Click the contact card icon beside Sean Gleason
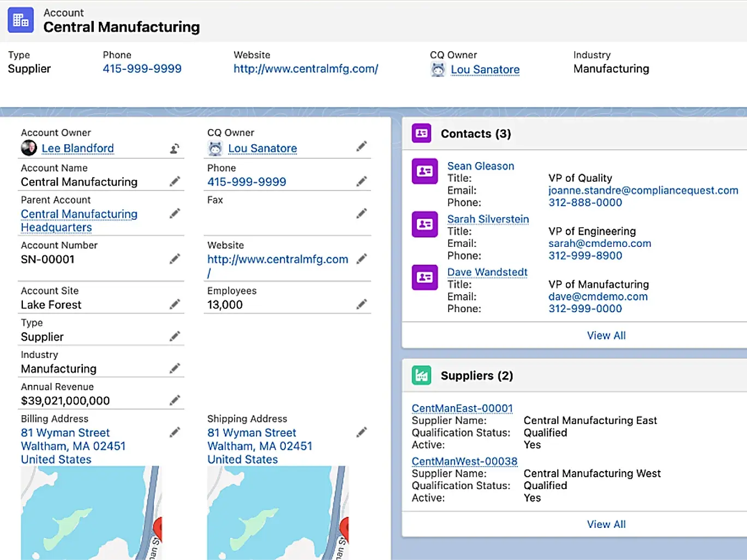The height and width of the screenshot is (560, 747). tap(425, 171)
